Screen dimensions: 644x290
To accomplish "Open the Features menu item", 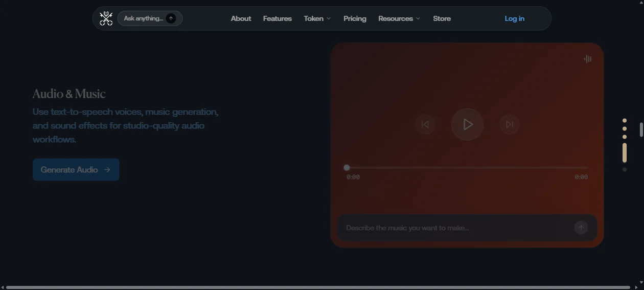I will click(278, 18).
